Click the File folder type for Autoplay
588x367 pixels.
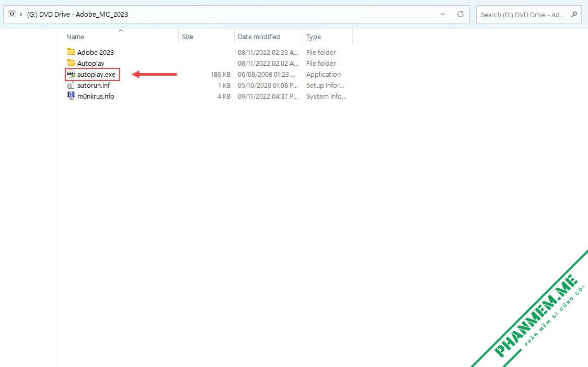tap(321, 63)
